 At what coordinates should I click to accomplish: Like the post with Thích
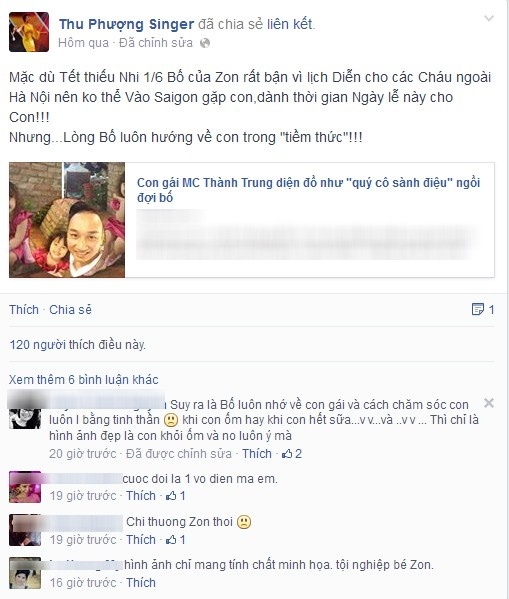[x=24, y=309]
